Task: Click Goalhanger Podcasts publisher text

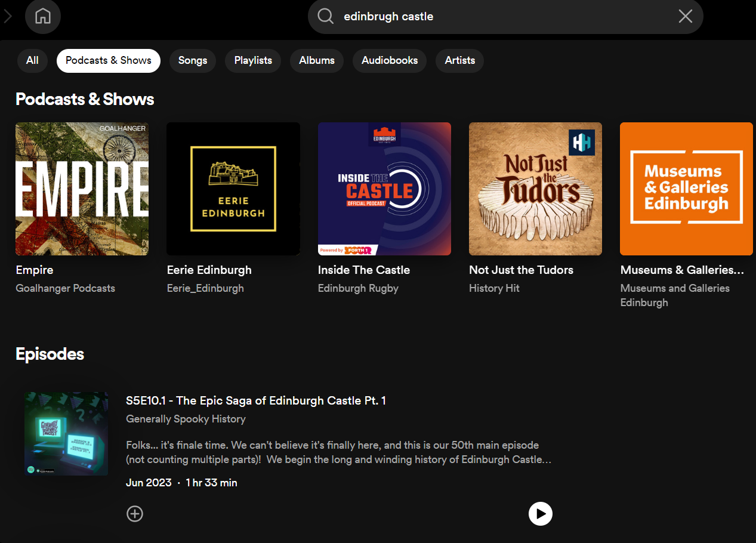Action: tap(66, 288)
